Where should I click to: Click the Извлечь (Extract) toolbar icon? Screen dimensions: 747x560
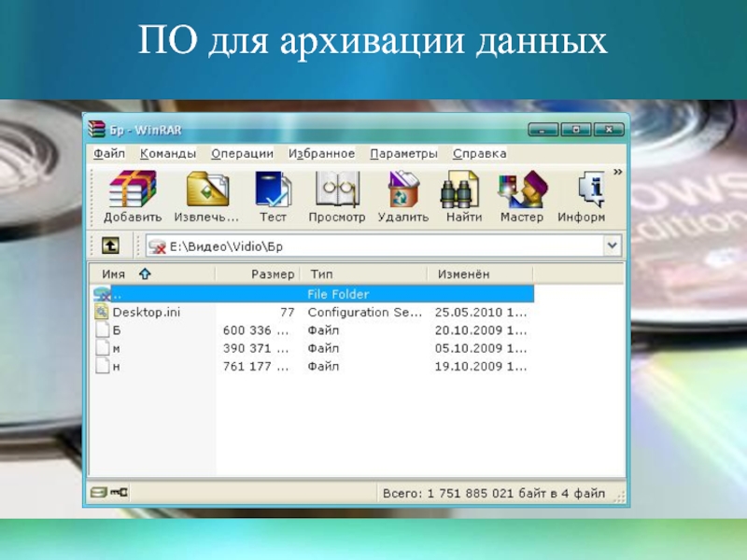click(207, 197)
